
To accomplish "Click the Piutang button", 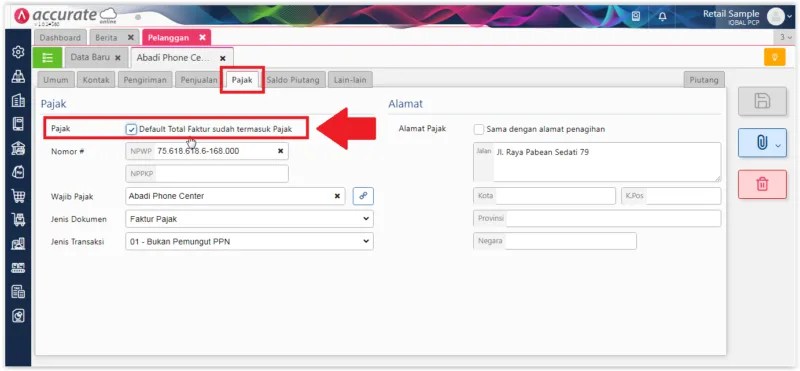I will [704, 80].
